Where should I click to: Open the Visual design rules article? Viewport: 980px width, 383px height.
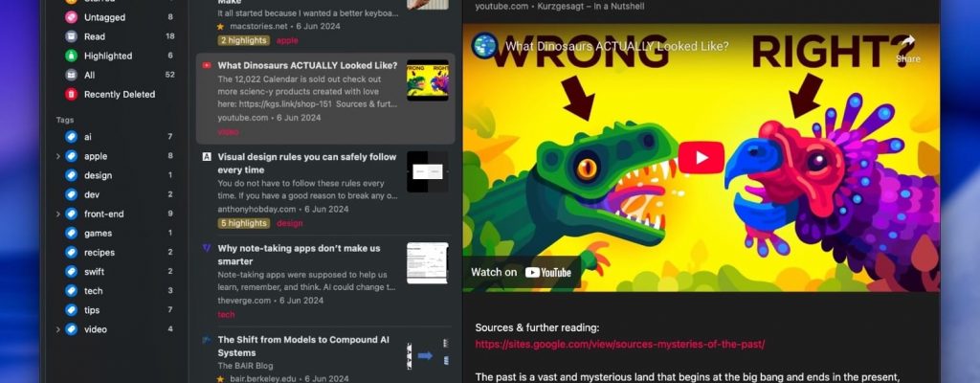(x=306, y=163)
